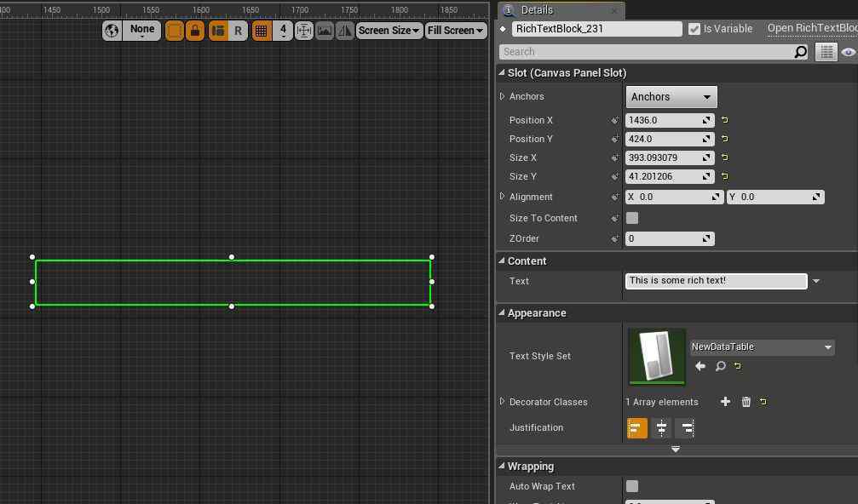Select right text justification

686,428
